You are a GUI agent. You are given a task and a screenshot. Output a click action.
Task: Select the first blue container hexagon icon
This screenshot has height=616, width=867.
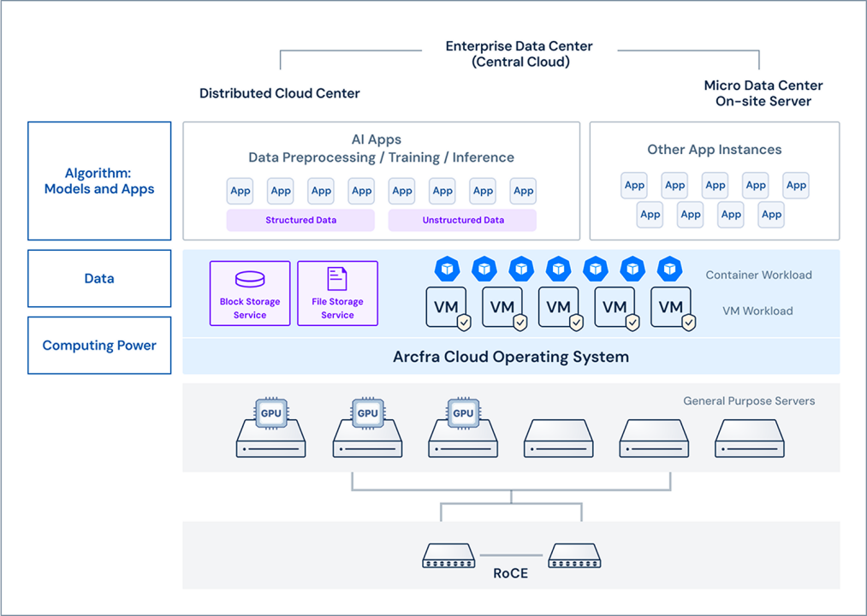pyautogui.click(x=447, y=269)
